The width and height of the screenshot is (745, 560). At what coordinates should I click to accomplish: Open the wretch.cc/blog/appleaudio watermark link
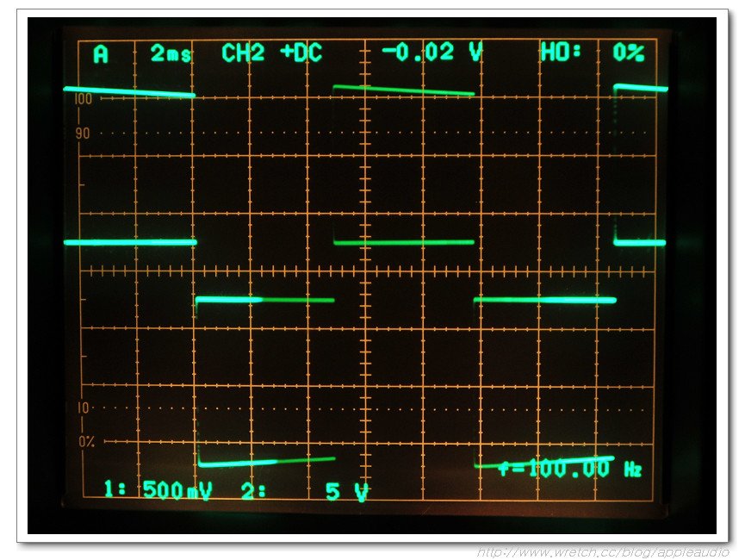point(603,552)
